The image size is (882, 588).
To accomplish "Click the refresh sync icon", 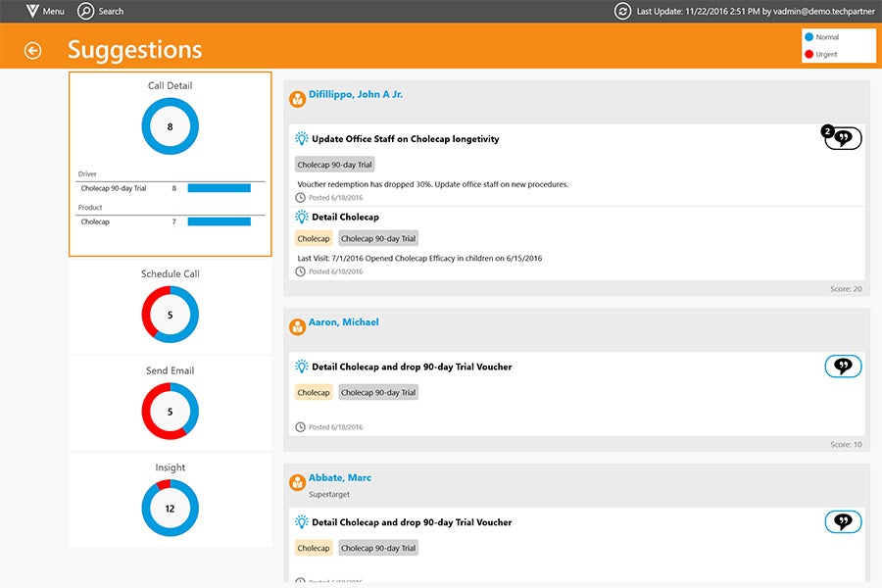I will 622,11.
